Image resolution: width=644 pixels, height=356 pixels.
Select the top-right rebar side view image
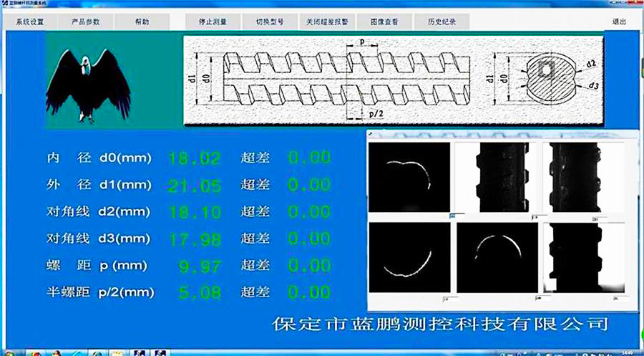(582, 176)
